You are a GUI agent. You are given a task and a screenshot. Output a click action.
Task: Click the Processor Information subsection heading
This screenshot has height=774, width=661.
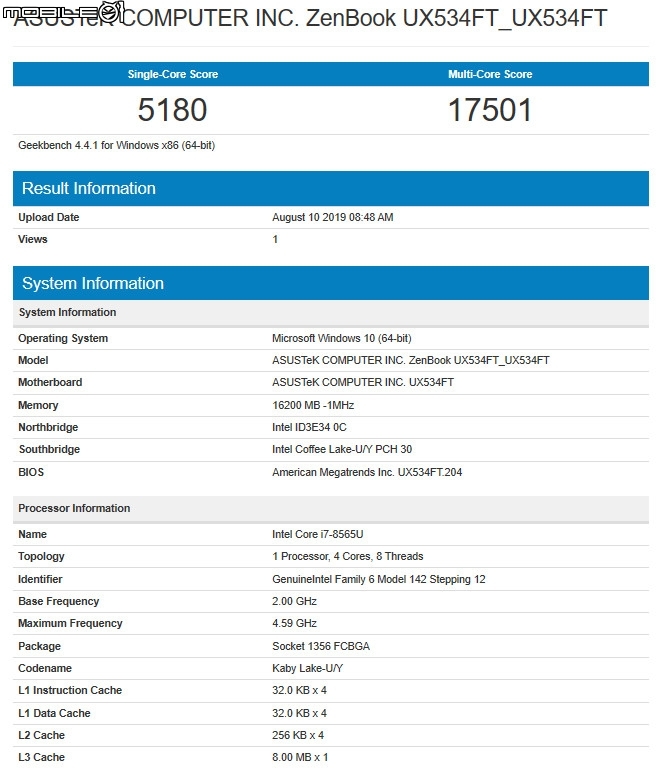click(74, 508)
